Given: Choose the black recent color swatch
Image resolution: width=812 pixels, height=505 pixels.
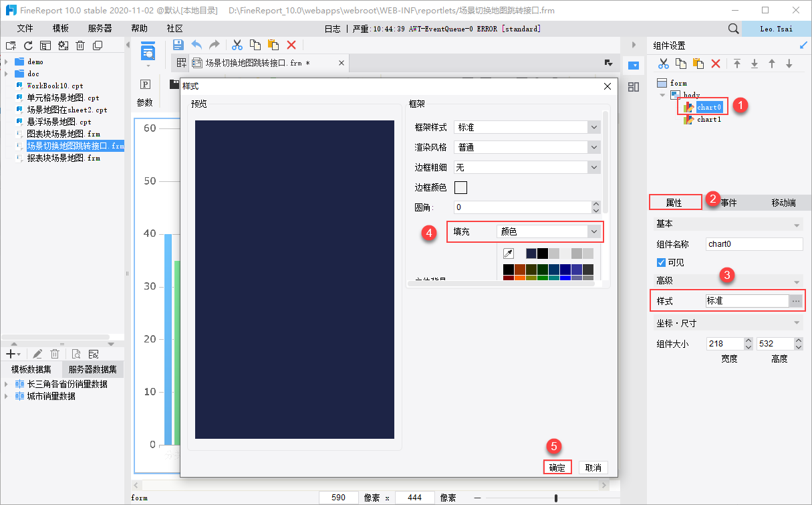Looking at the screenshot, I should [543, 254].
